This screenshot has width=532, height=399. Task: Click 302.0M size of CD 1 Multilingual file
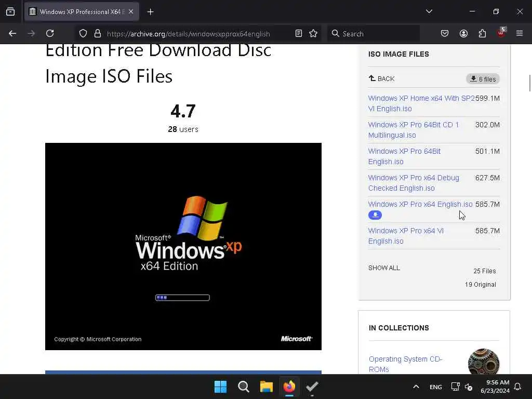click(487, 125)
